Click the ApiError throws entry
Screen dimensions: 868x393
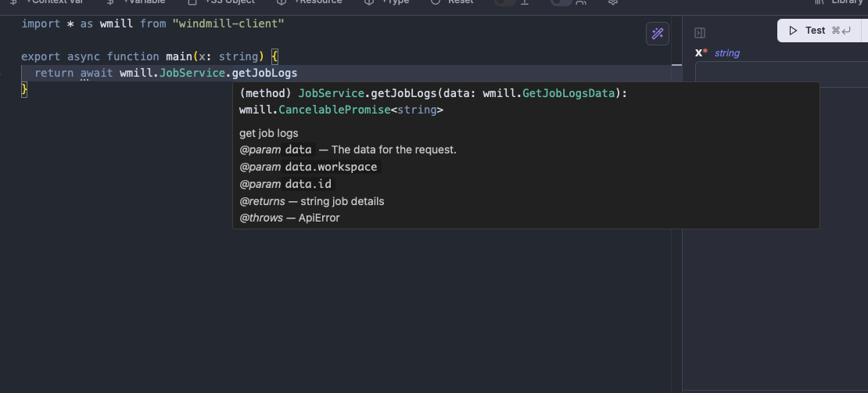(319, 218)
